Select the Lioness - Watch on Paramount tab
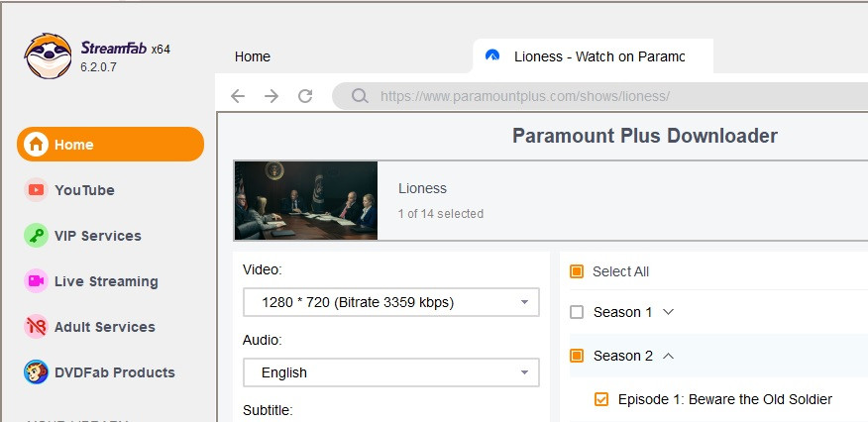Screen dimensions: 868x422 tap(595, 56)
